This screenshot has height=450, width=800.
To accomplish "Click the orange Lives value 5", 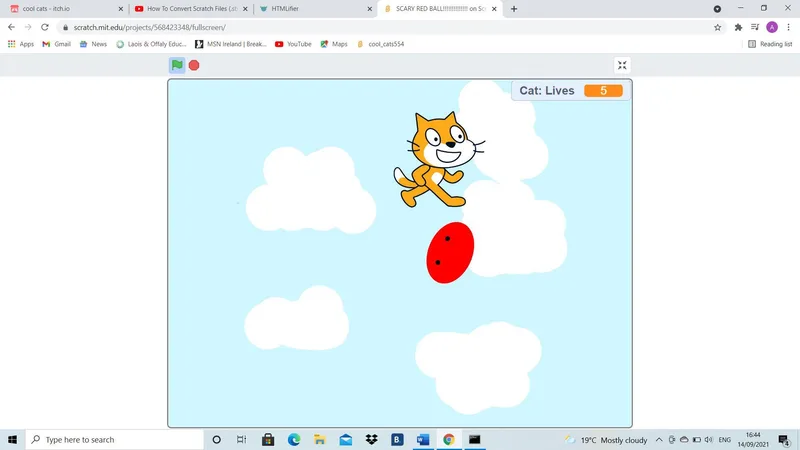I will (603, 91).
